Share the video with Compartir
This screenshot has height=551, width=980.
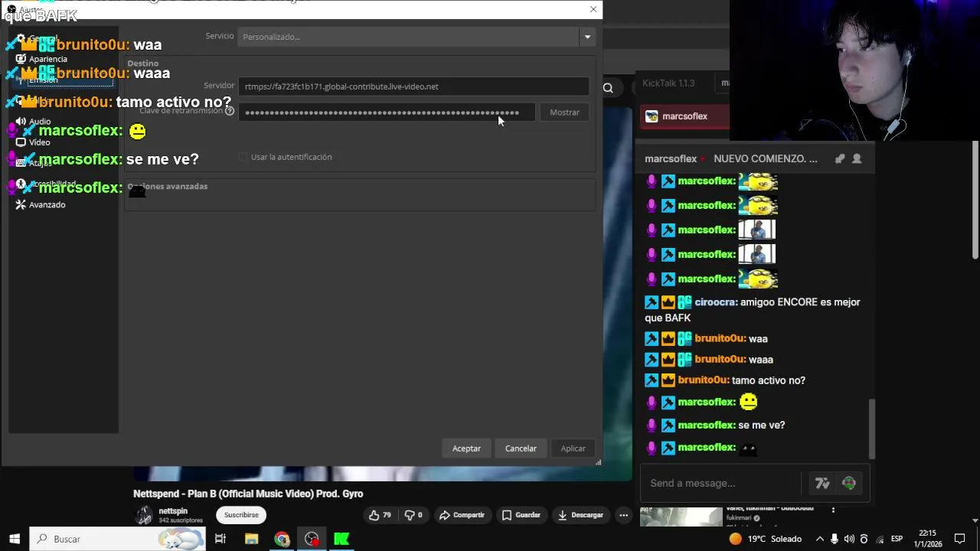click(462, 515)
